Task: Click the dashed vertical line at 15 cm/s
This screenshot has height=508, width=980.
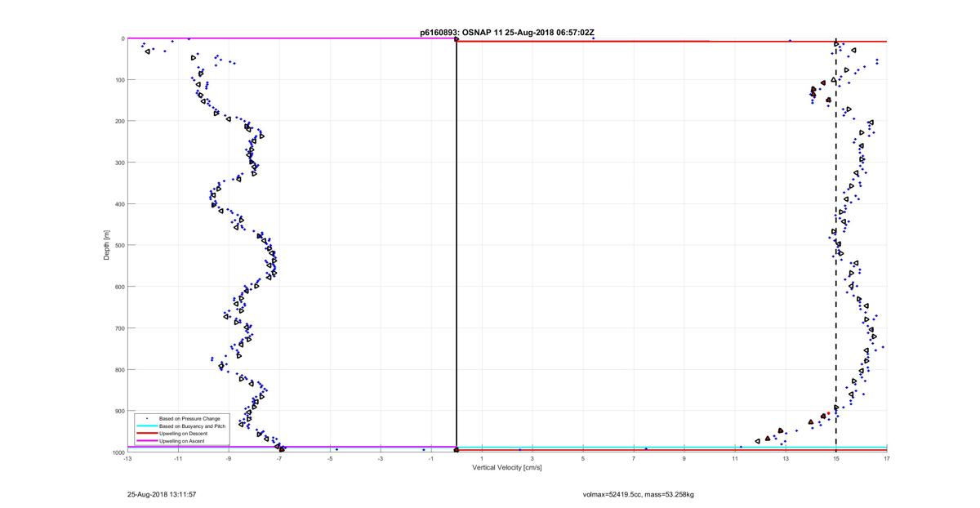Action: (x=836, y=245)
